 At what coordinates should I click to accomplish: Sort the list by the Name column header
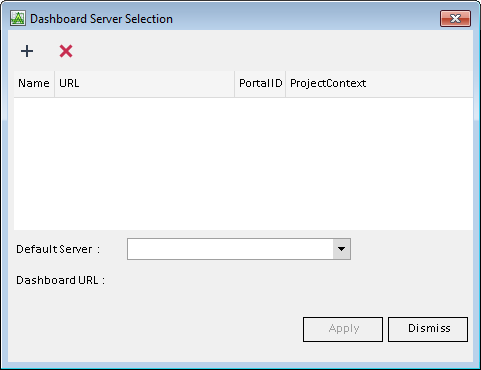34,83
